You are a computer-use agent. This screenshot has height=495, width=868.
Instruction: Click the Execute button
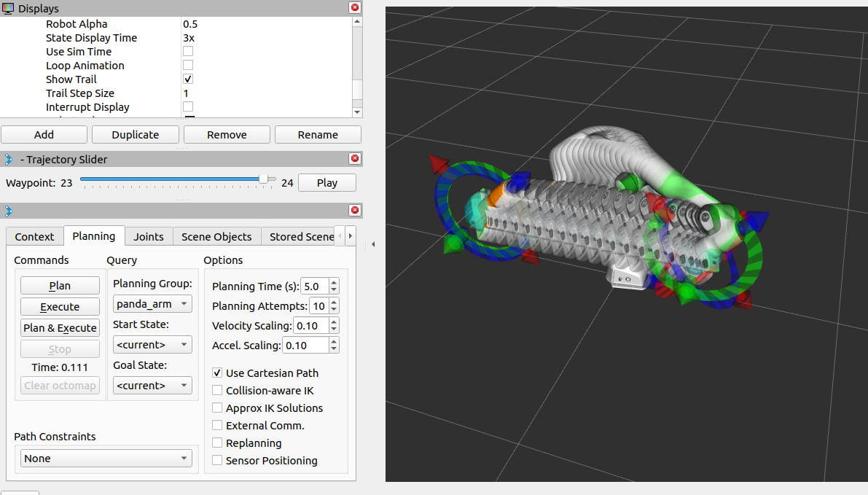pos(60,307)
